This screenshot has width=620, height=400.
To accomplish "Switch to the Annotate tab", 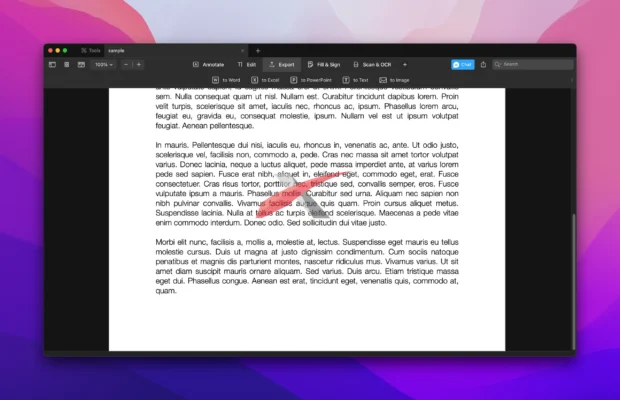I will pos(208,64).
